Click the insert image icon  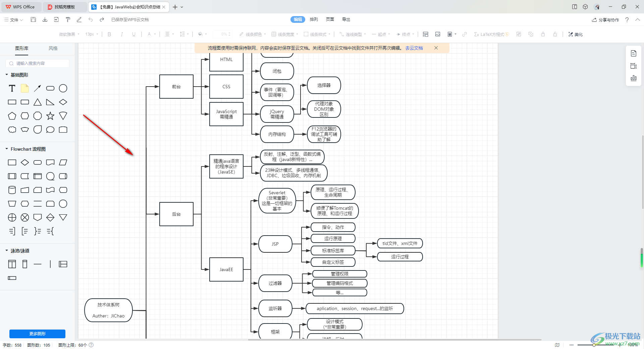438,34
